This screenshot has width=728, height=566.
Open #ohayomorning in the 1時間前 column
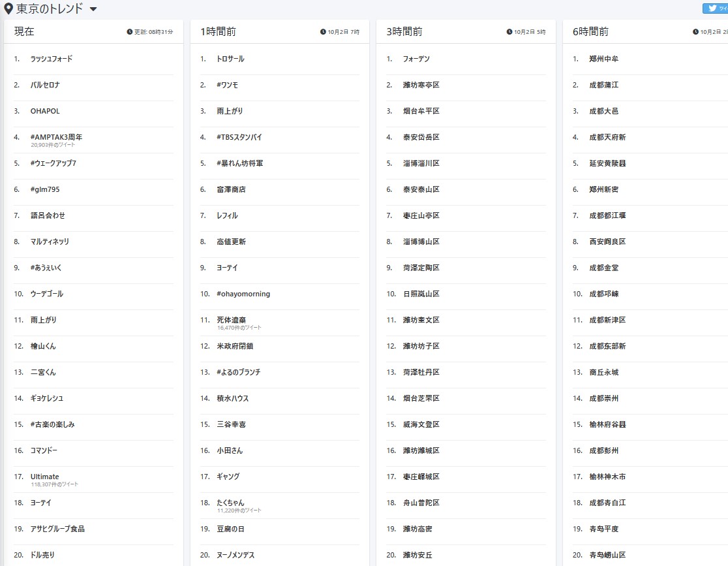(243, 294)
